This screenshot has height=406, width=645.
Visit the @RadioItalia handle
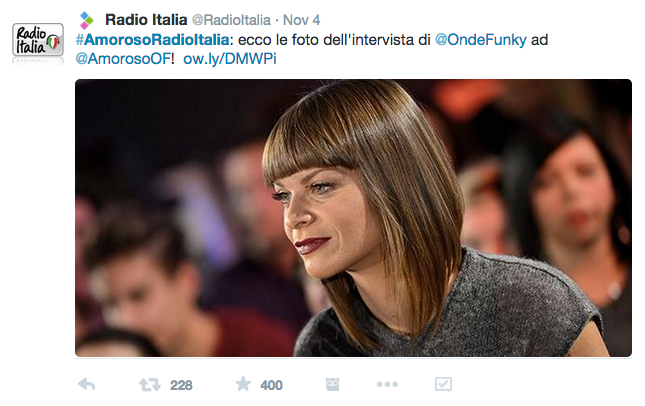point(231,20)
